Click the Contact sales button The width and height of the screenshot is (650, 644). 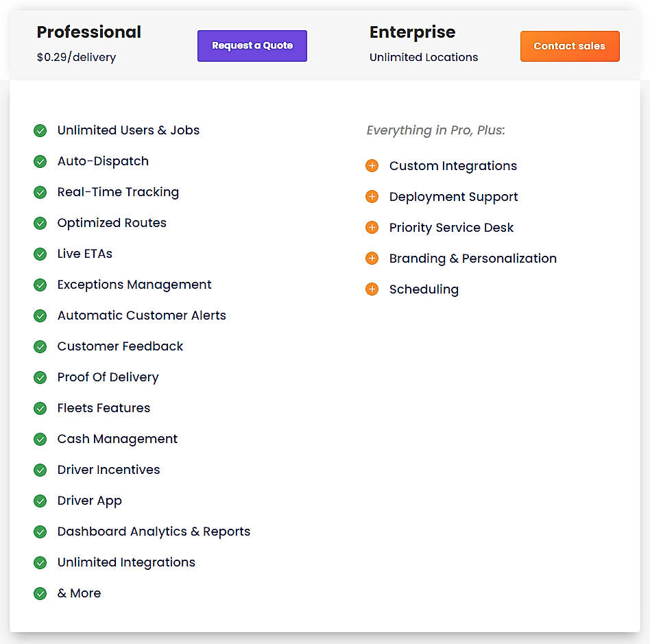point(570,46)
